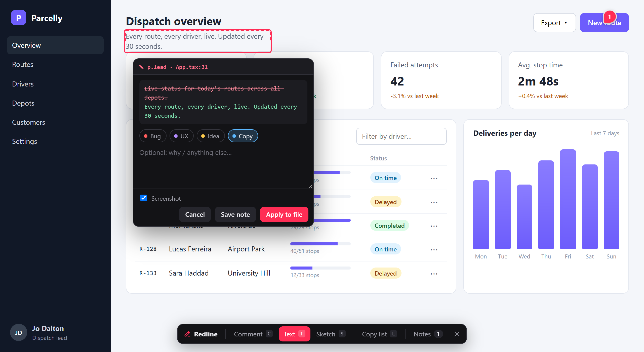The image size is (644, 352).
Task: Click the Failed attempts value 42
Action: pyautogui.click(x=397, y=81)
